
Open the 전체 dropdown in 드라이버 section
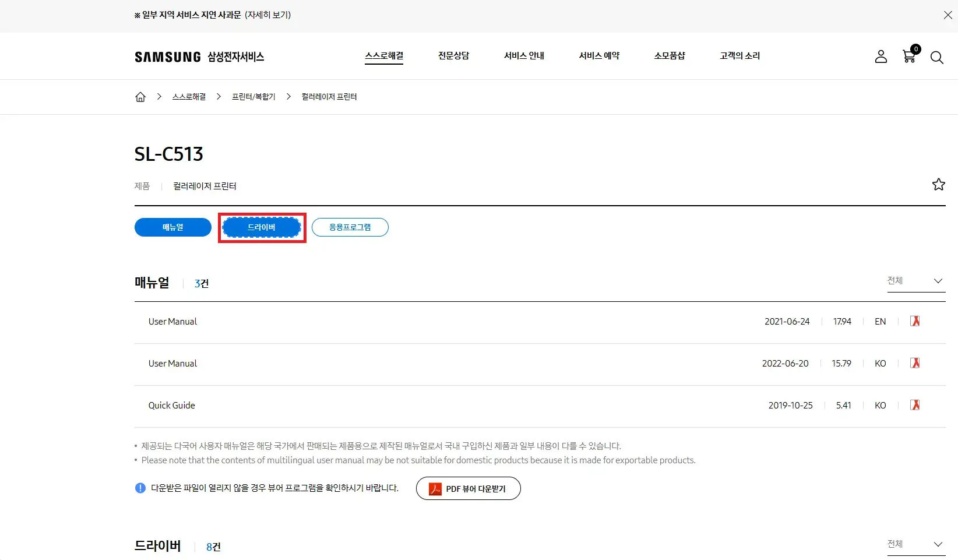pos(915,544)
